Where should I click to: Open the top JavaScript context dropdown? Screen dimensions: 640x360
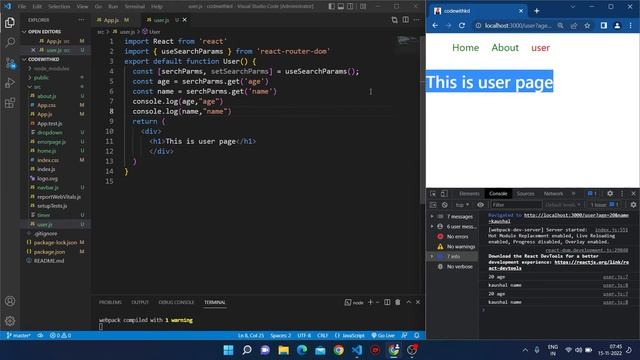pos(462,205)
